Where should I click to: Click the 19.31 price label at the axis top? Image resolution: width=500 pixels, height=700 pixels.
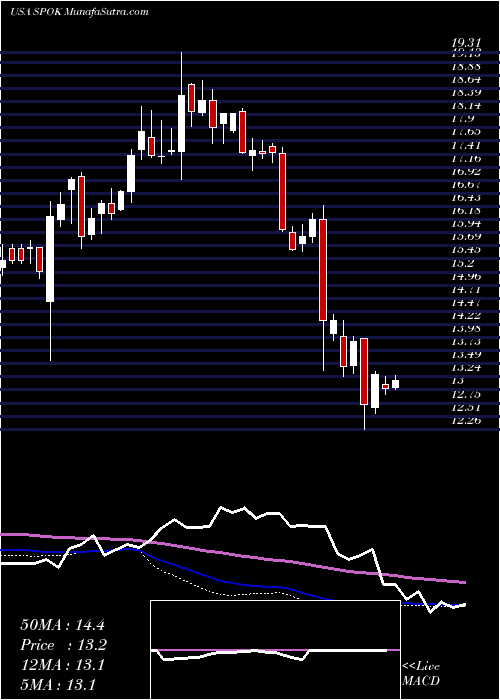coord(466,43)
